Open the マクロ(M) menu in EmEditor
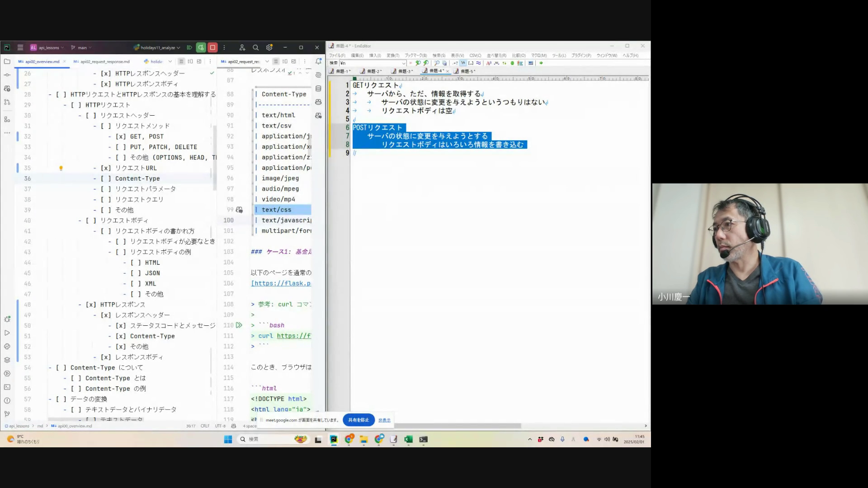Screen dimensions: 868x488 pyautogui.click(x=538, y=56)
